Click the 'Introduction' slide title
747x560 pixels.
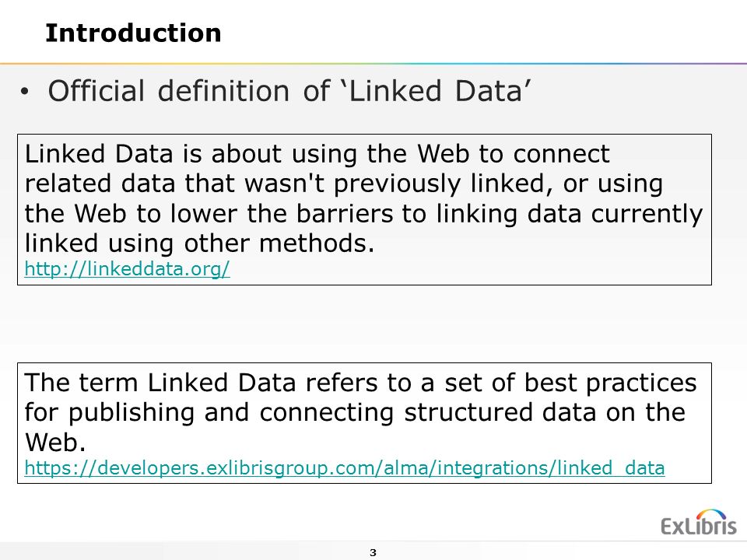pos(133,33)
